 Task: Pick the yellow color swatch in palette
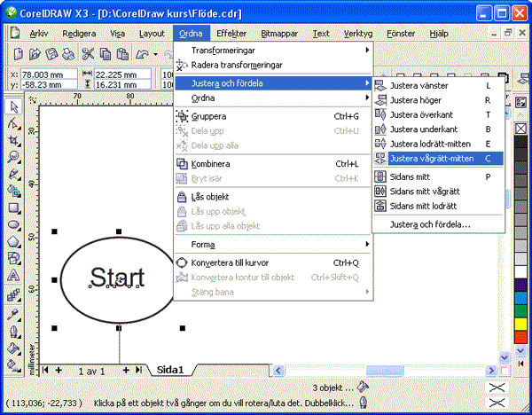(520, 325)
